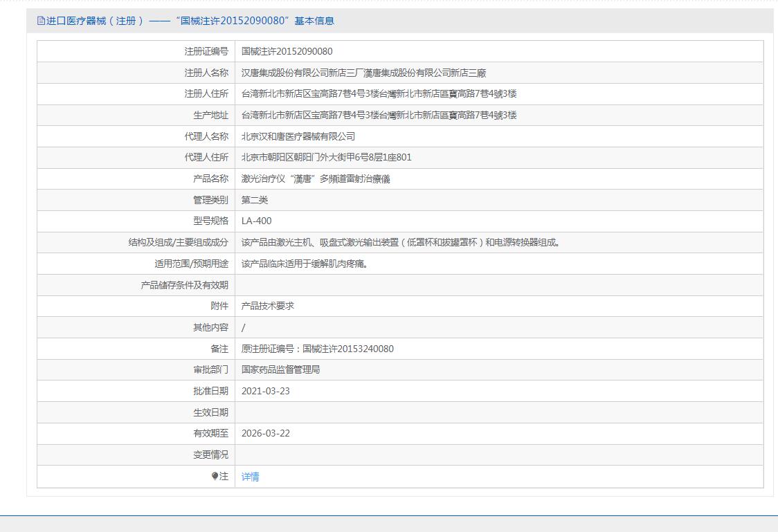Click the 备注 label

coord(219,349)
